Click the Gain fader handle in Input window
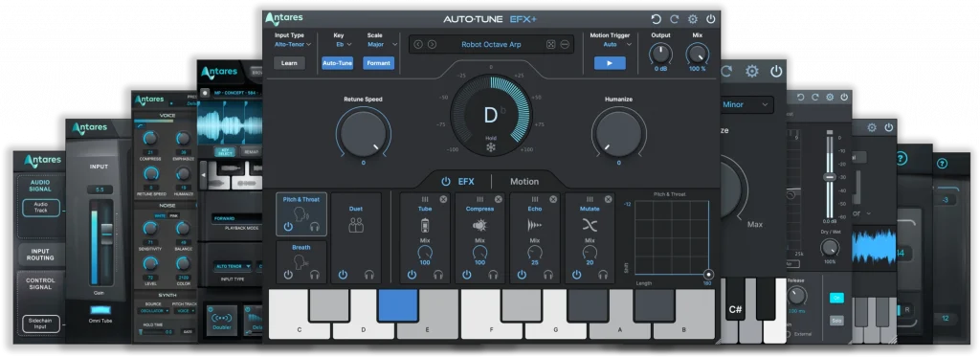 (106, 234)
